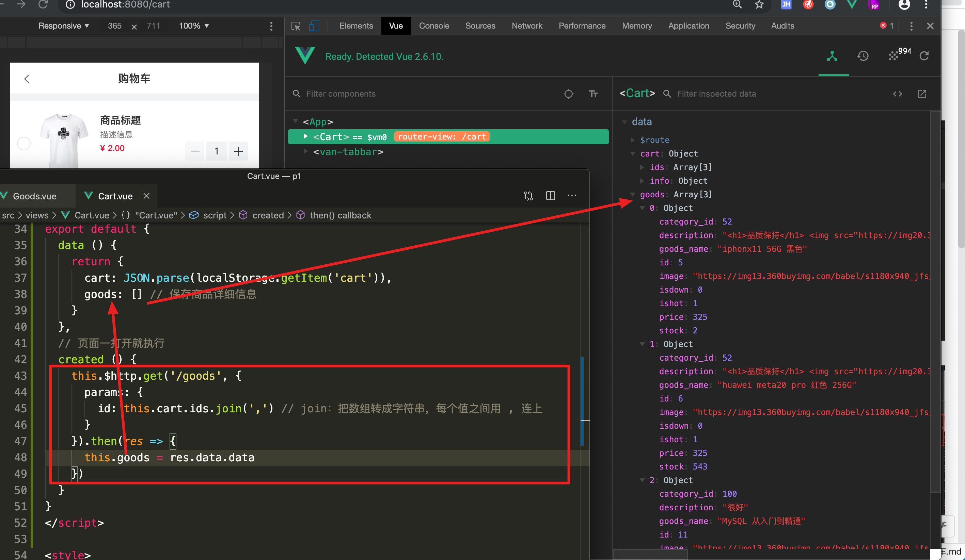Switch to Vue components tree view
965x560 pixels.
click(x=832, y=56)
